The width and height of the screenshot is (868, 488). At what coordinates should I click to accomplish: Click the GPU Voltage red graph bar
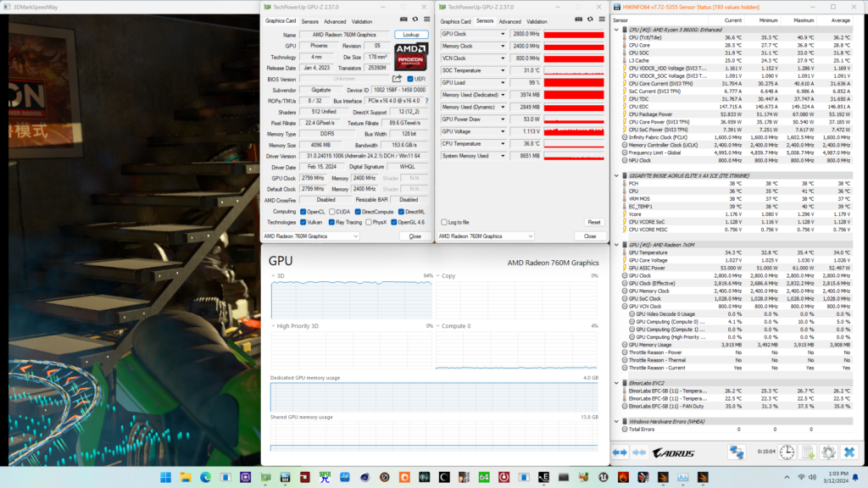tap(574, 131)
